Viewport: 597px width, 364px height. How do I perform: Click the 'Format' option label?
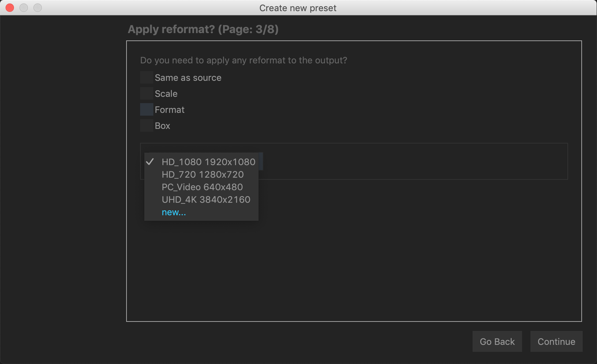point(169,110)
